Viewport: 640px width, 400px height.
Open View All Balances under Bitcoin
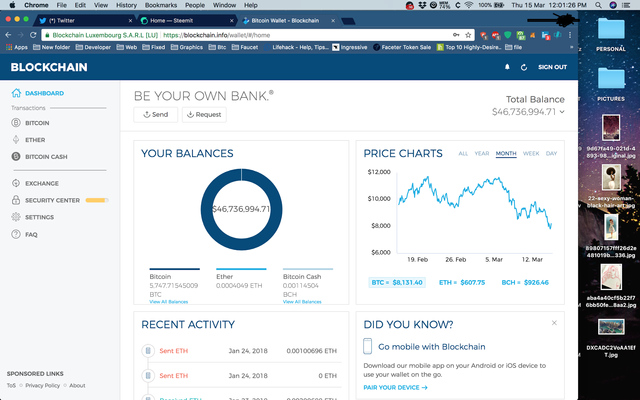(x=169, y=302)
